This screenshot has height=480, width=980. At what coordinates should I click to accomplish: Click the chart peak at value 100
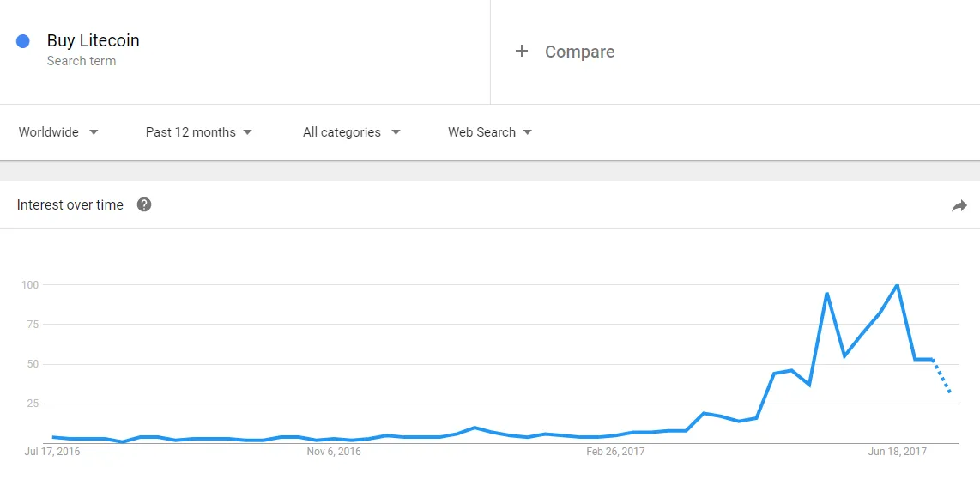tap(898, 285)
